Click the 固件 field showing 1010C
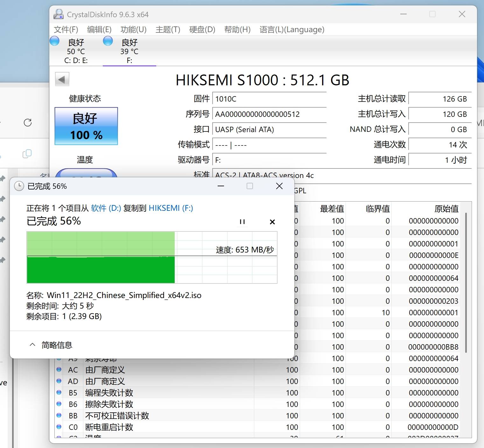484x448 pixels. coord(269,99)
